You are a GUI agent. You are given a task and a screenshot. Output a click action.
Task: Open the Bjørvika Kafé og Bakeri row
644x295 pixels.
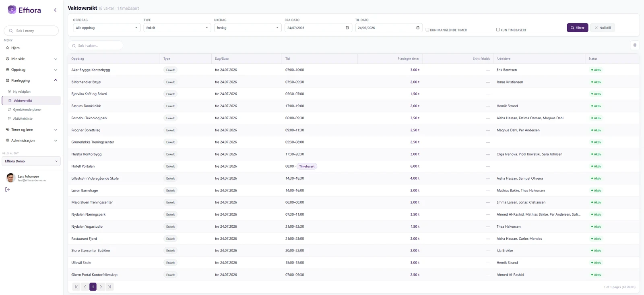tap(353, 94)
